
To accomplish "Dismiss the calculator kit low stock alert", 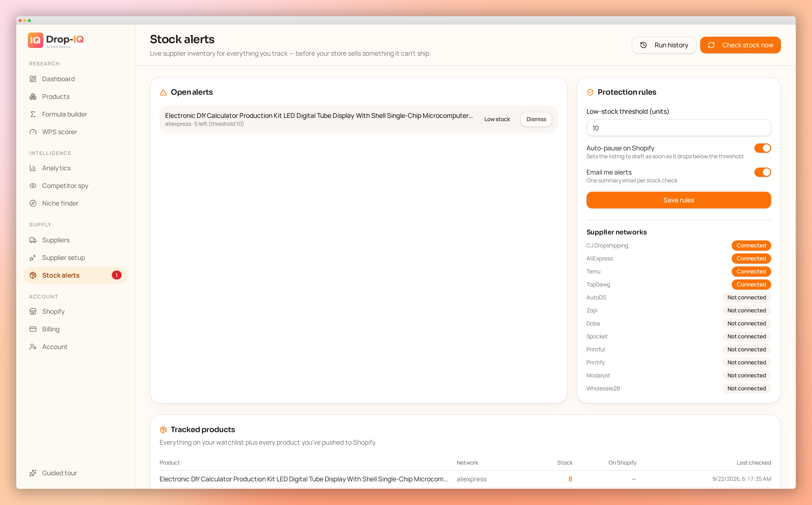I will 536,119.
